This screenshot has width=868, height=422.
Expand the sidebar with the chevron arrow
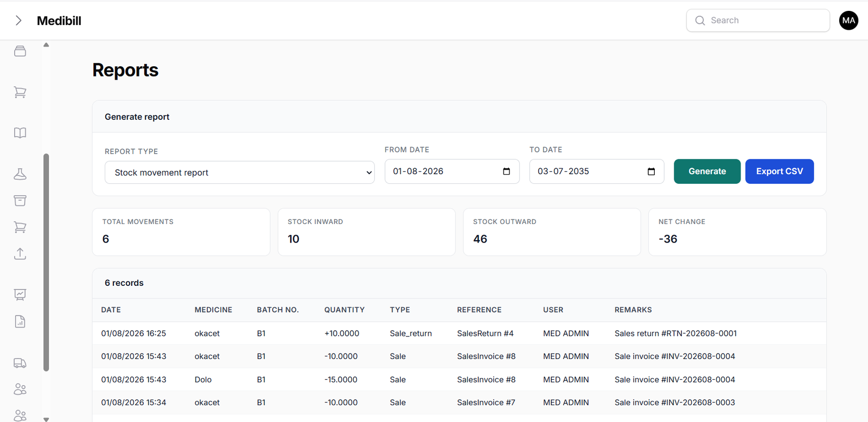18,21
